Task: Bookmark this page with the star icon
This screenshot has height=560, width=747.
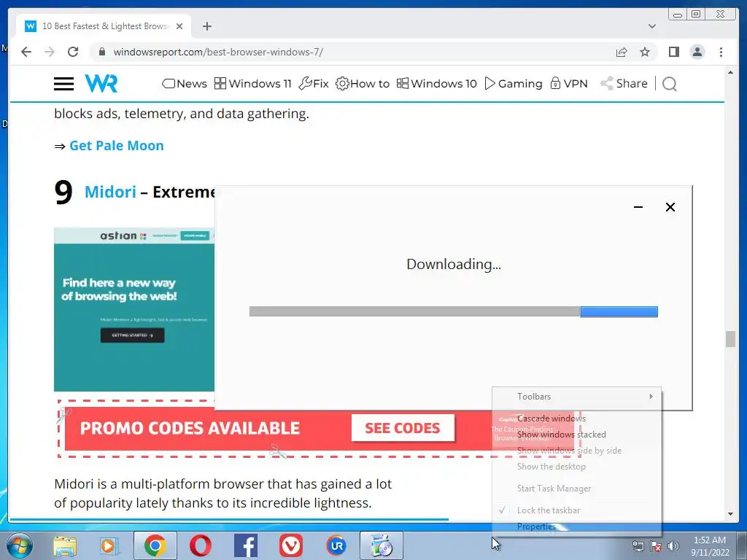Action: 645,52
